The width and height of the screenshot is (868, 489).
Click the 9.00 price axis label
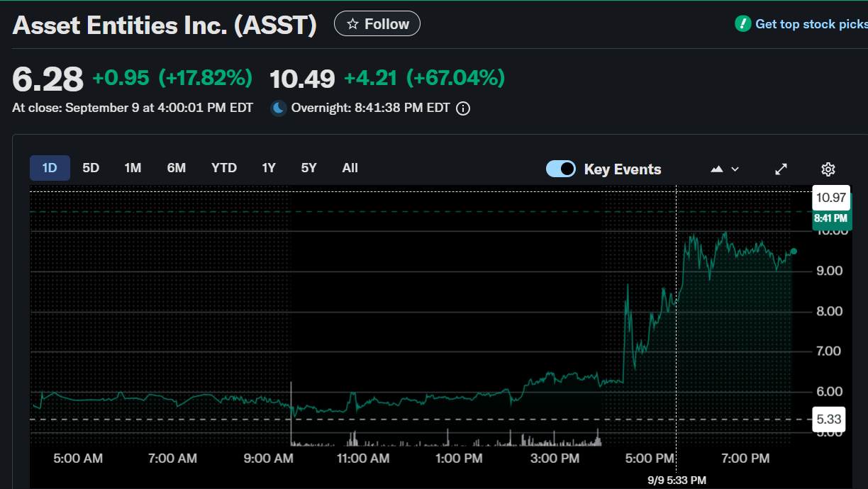point(830,271)
